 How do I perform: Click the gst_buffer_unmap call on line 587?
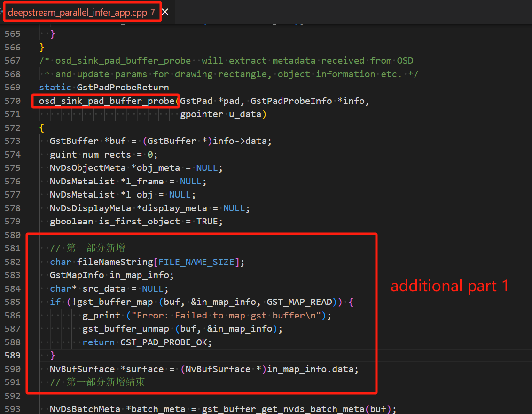click(x=125, y=329)
